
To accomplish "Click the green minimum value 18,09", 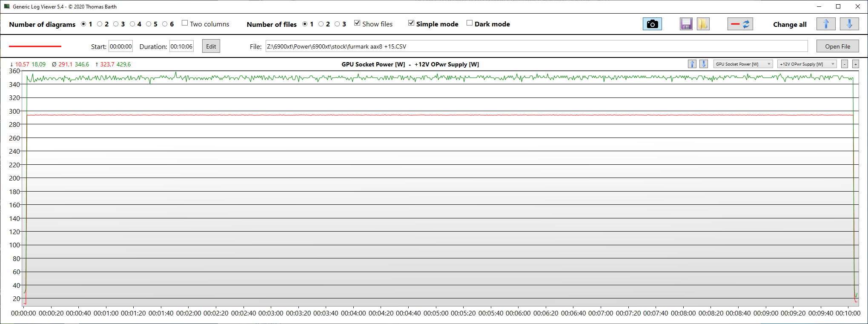I will (x=39, y=64).
